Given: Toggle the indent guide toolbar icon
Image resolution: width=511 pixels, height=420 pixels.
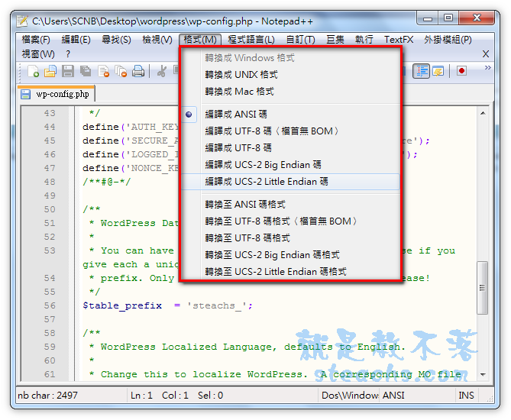Looking at the screenshot, I should 421,71.
